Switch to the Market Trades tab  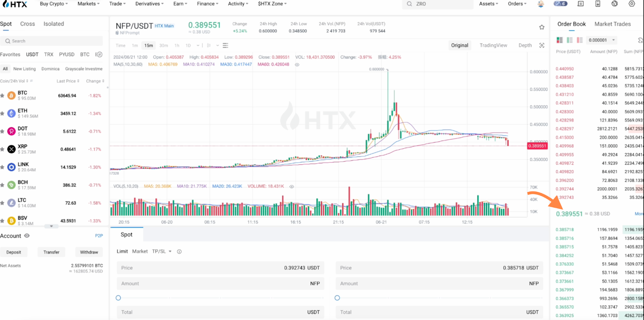(613, 24)
